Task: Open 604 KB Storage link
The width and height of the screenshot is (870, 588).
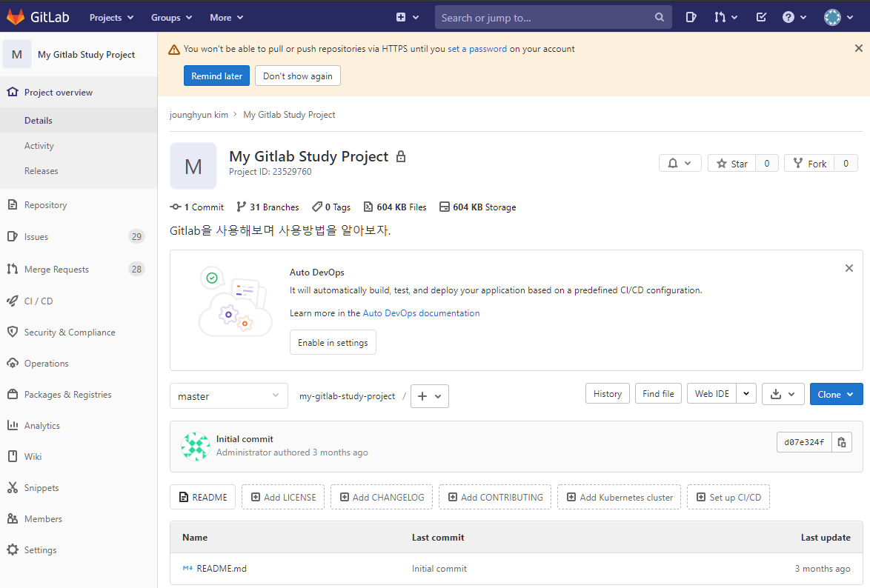Action: [478, 207]
